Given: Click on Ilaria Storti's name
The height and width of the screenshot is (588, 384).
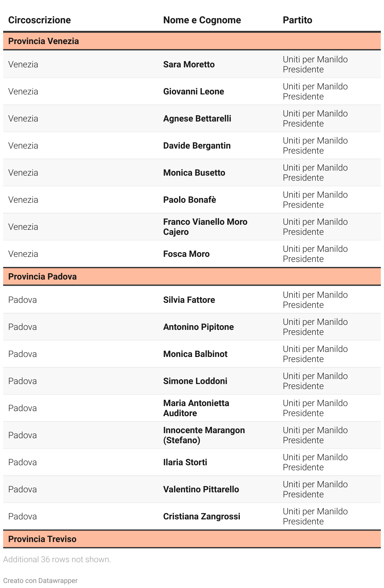Looking at the screenshot, I should (185, 462).
